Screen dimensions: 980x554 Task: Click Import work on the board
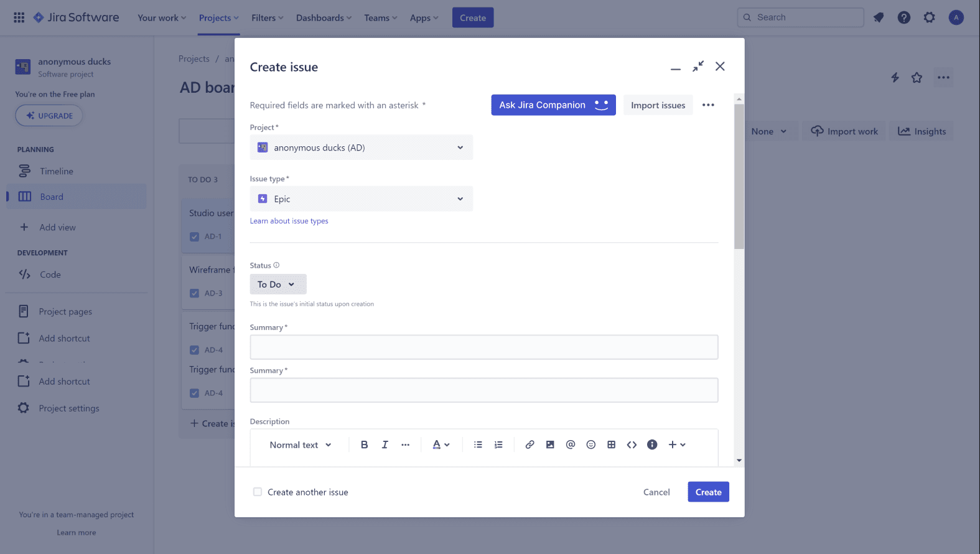click(844, 131)
